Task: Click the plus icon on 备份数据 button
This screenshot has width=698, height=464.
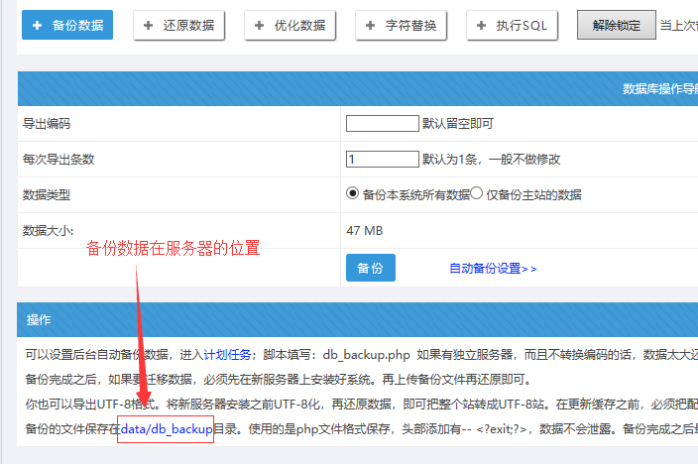Action: click(x=38, y=25)
